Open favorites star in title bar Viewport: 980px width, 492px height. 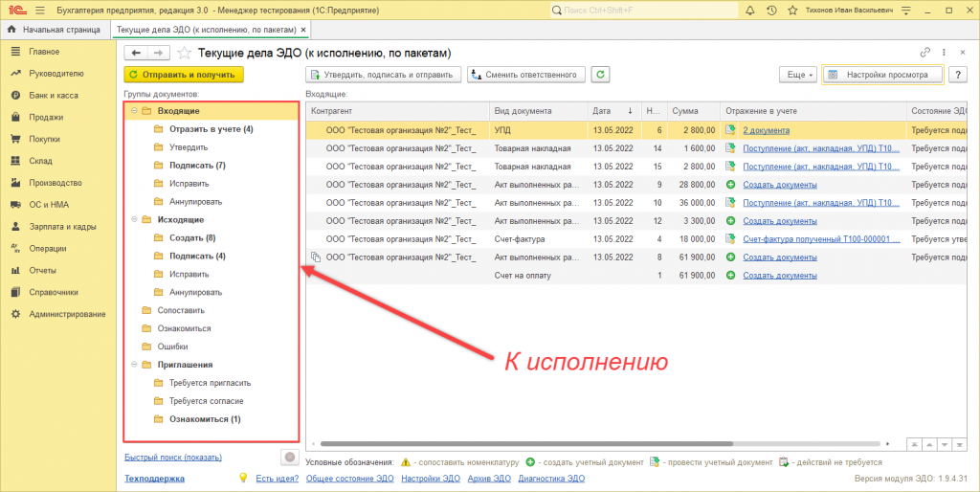[x=792, y=11]
